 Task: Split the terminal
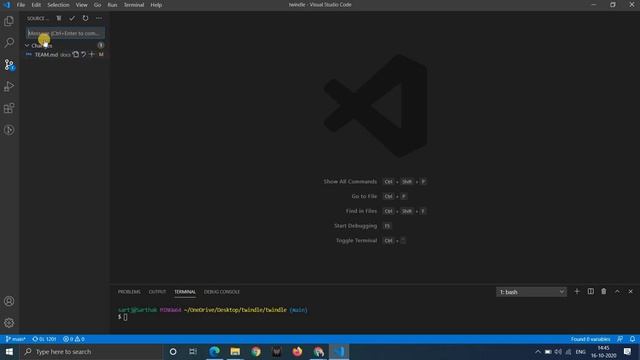click(x=591, y=291)
